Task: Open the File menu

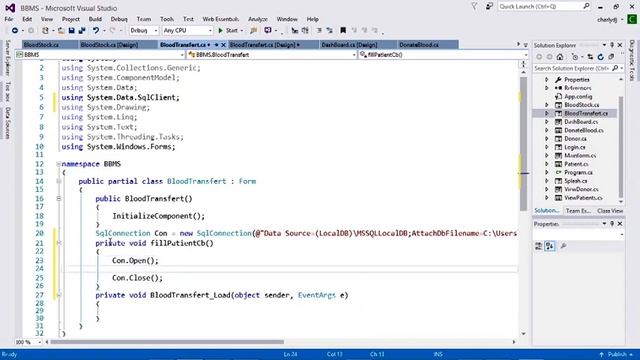Action: tap(9, 19)
